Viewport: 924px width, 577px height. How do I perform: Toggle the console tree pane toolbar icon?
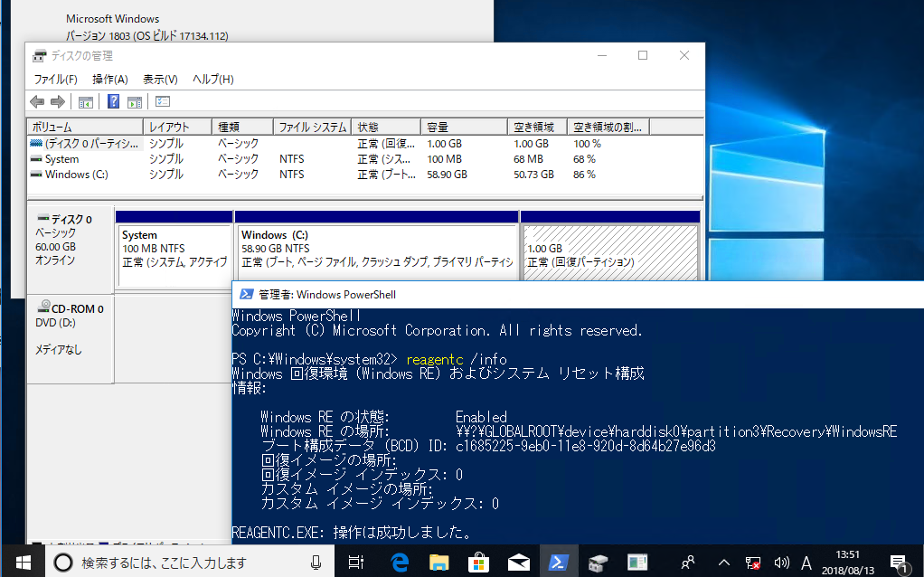point(86,102)
